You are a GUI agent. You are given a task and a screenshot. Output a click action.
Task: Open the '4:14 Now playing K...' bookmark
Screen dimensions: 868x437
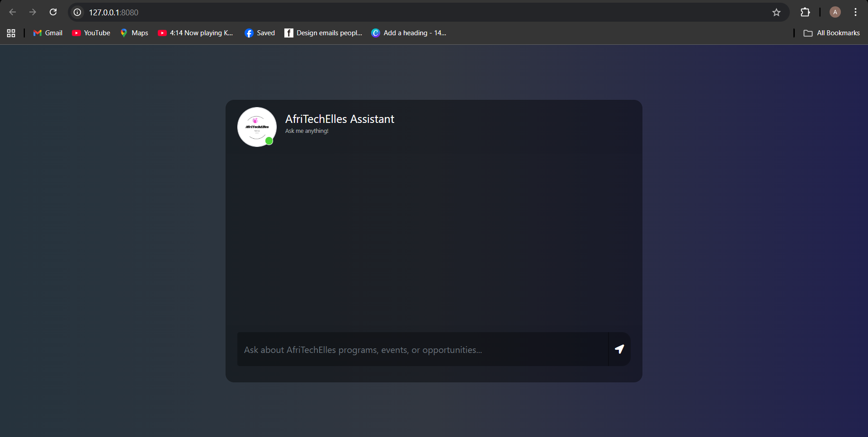[x=195, y=33]
